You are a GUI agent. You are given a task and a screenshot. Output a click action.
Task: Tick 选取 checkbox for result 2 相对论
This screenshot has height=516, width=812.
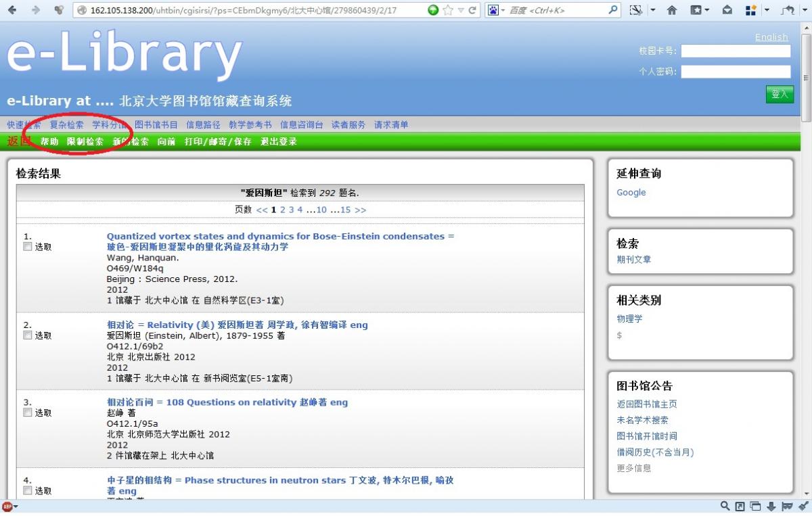tap(28, 335)
